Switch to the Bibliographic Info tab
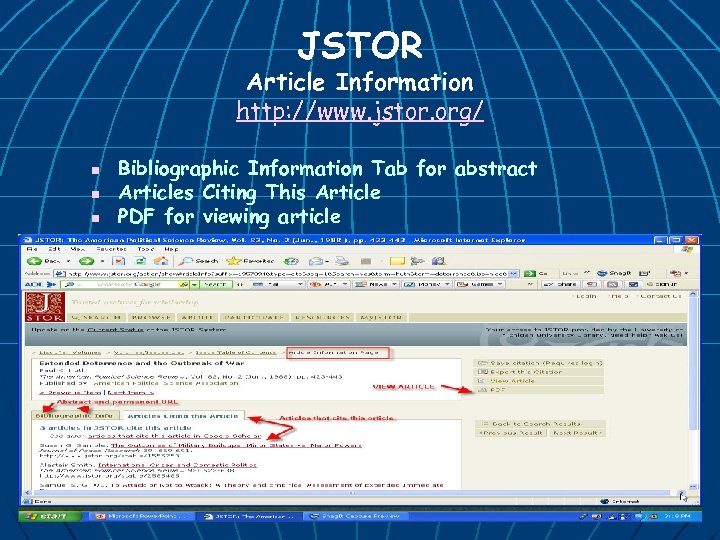Viewport: 720px width, 540px height. [74, 416]
